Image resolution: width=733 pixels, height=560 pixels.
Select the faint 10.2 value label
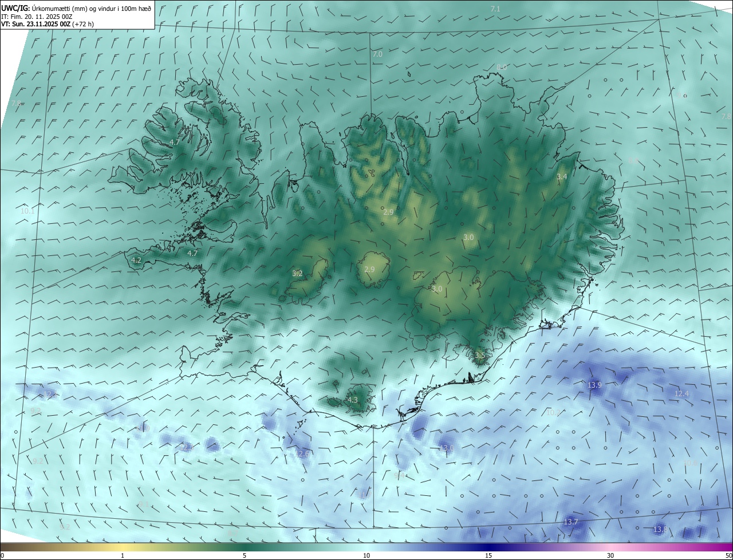click(x=553, y=412)
